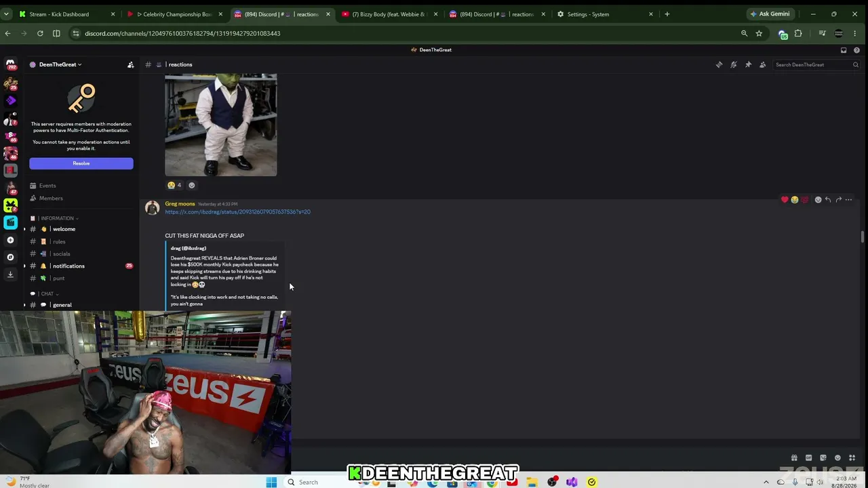Open Discord inbox icon
This screenshot has width=868, height=488.
coord(844,50)
